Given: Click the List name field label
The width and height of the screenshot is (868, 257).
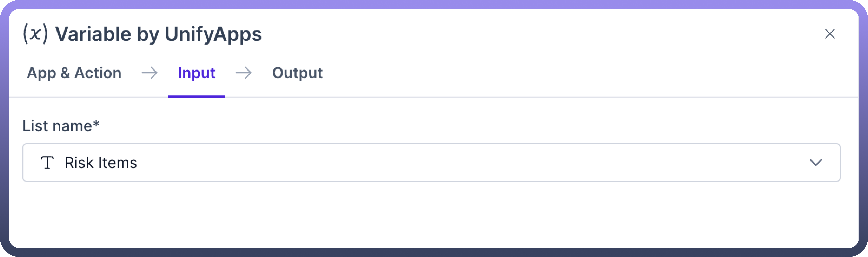Looking at the screenshot, I should coord(57,126).
